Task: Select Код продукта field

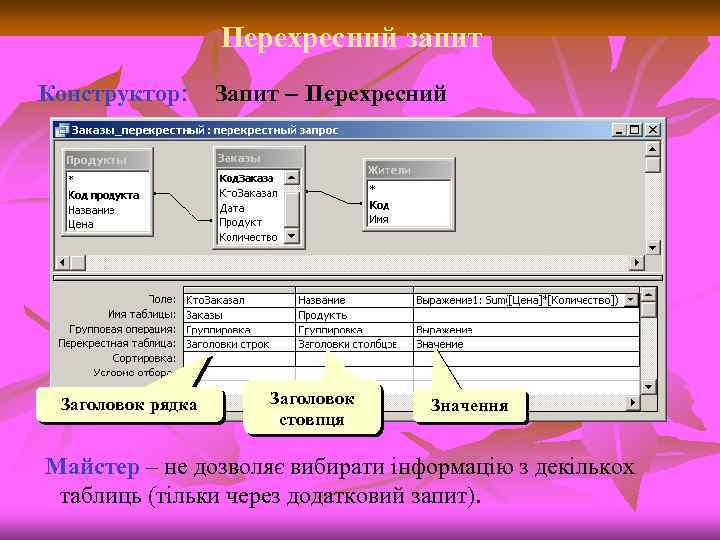Action: (x=103, y=195)
